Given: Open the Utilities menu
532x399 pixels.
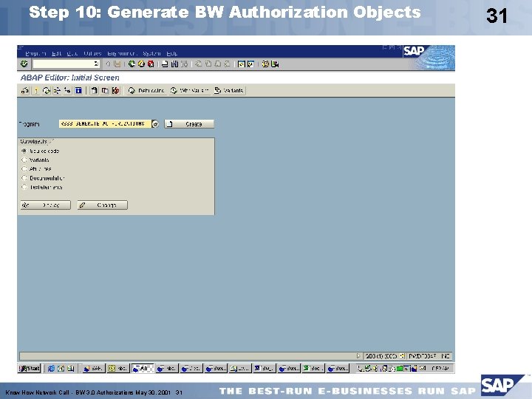Looking at the screenshot, I should (x=92, y=53).
